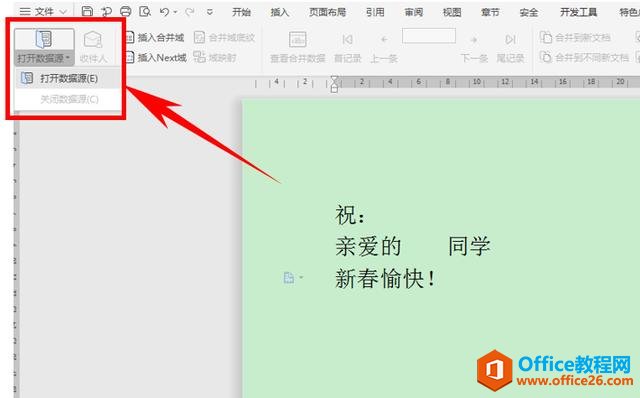The width and height of the screenshot is (640, 398).
Task: Switch to the 章节 tab
Action: coord(490,12)
